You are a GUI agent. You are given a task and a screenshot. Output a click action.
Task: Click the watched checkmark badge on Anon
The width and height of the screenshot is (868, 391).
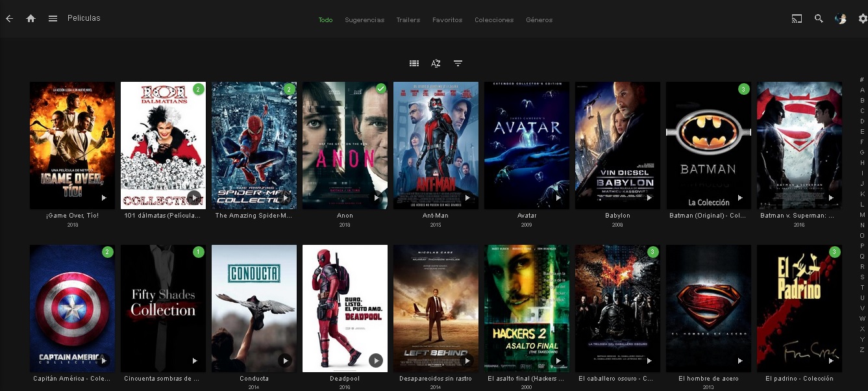click(x=381, y=88)
